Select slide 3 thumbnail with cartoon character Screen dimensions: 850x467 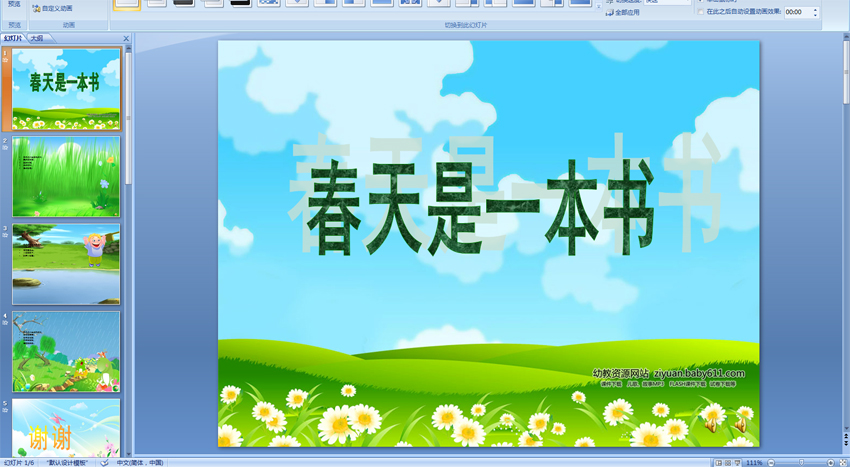coord(66,264)
